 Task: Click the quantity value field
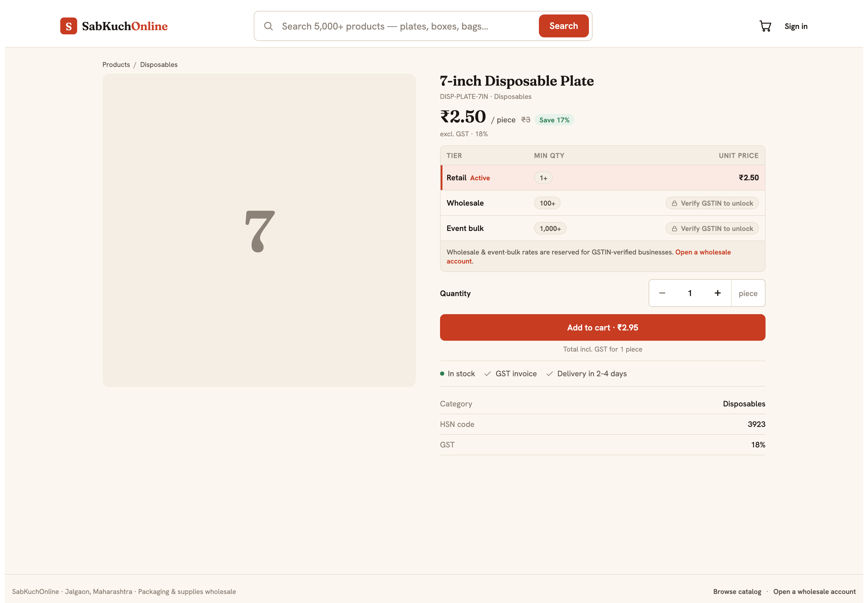690,293
